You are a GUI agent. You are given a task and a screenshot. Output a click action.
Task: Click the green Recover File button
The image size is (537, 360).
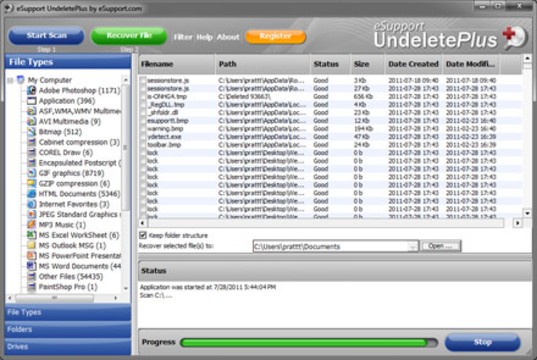pyautogui.click(x=129, y=36)
